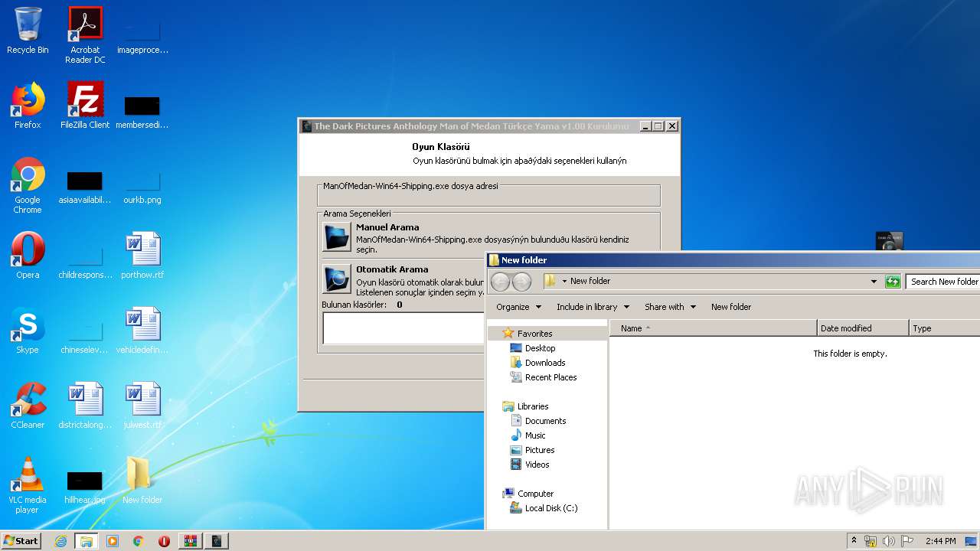Click the Search New folder box

[x=943, y=282]
